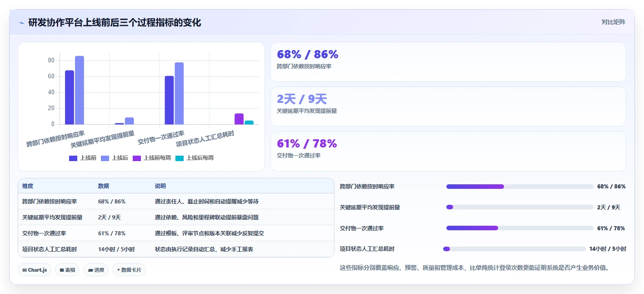Screen dimensions: 644x294
Task: Click the icon in the 进度 chip
Action: [x=90, y=270]
